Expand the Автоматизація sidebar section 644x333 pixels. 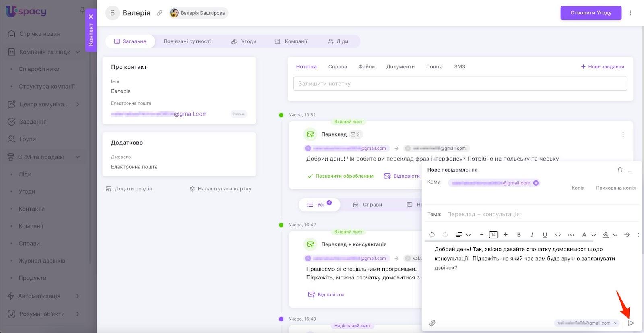[78, 296]
